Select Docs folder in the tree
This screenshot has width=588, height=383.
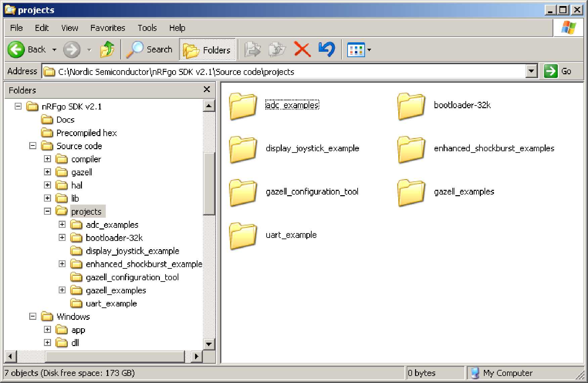65,120
